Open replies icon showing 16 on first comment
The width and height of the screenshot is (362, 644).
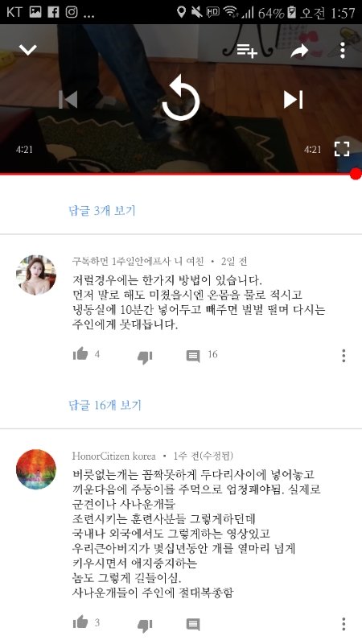click(193, 356)
